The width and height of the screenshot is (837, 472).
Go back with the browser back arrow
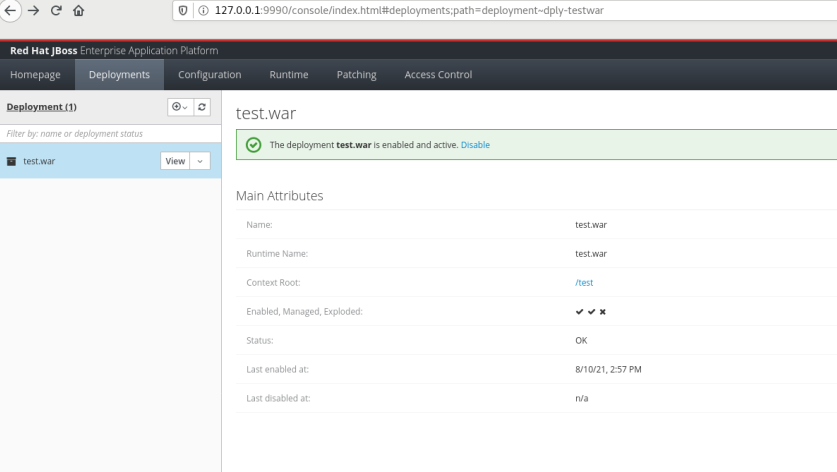(10, 10)
